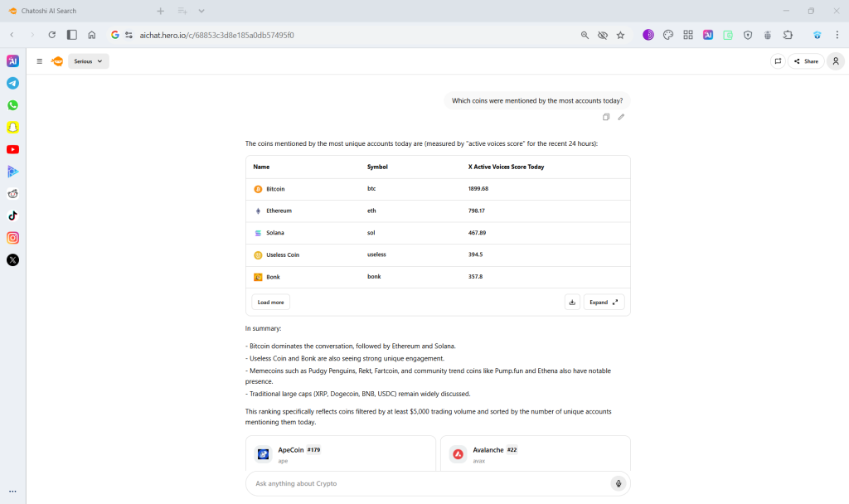Edit the sent question with pencil icon
This screenshot has width=849, height=504.
click(621, 117)
